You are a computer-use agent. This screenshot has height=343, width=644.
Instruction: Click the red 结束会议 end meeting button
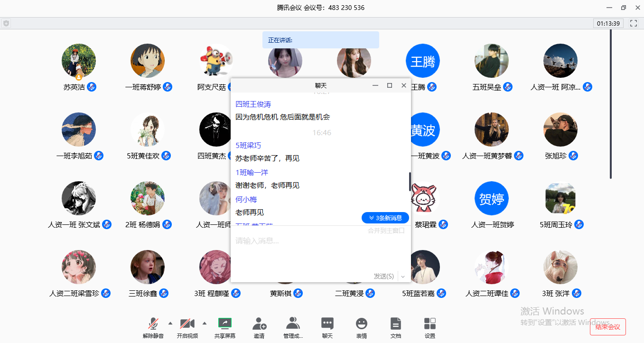[608, 327]
